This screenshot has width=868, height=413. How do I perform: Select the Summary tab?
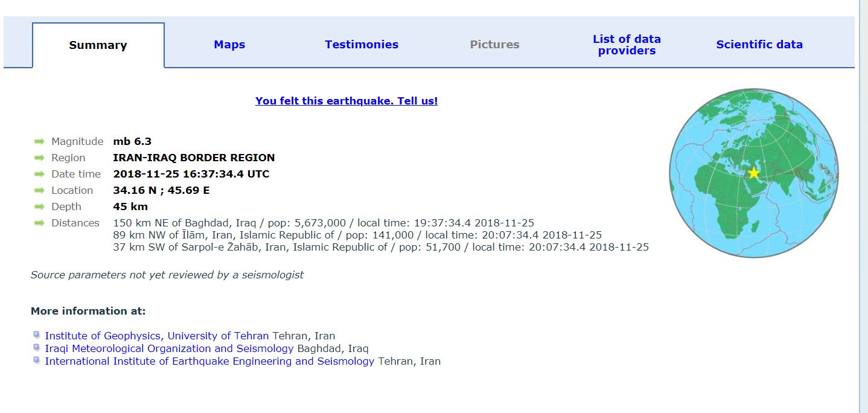(98, 45)
